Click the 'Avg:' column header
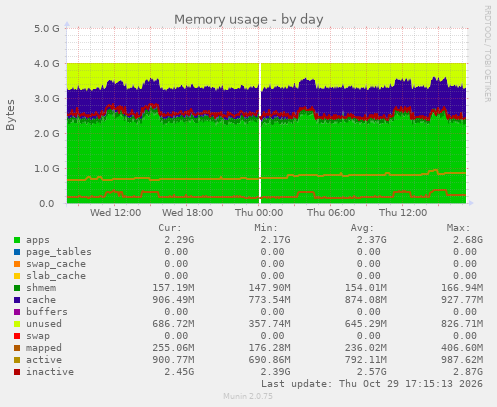Image resolution: width=497 pixels, height=407 pixels. [362, 228]
